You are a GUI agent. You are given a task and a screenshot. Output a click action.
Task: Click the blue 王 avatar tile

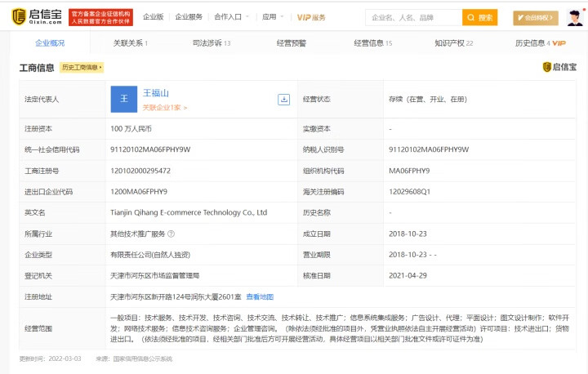124,99
